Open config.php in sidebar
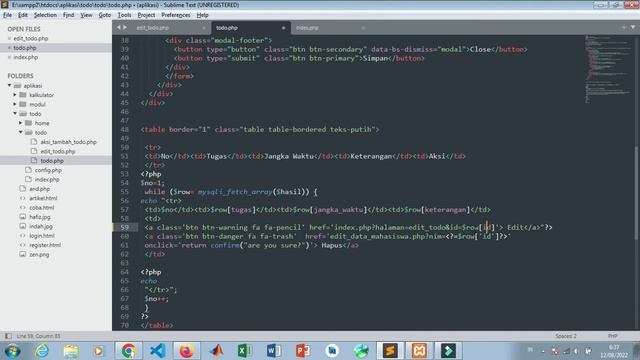Viewport: 640px width, 360px height. tap(48, 170)
